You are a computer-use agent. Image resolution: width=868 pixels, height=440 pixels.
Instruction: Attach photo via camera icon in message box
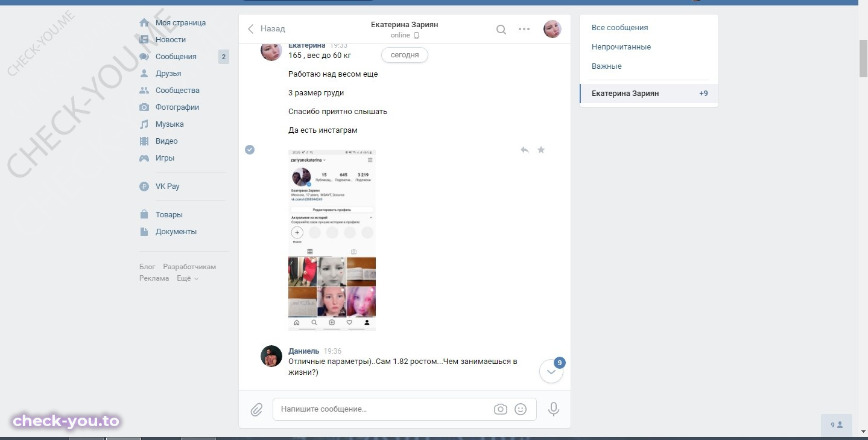click(501, 409)
